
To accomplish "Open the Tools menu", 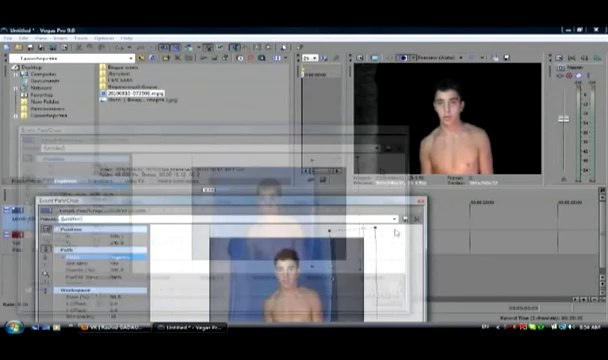I will [x=81, y=38].
